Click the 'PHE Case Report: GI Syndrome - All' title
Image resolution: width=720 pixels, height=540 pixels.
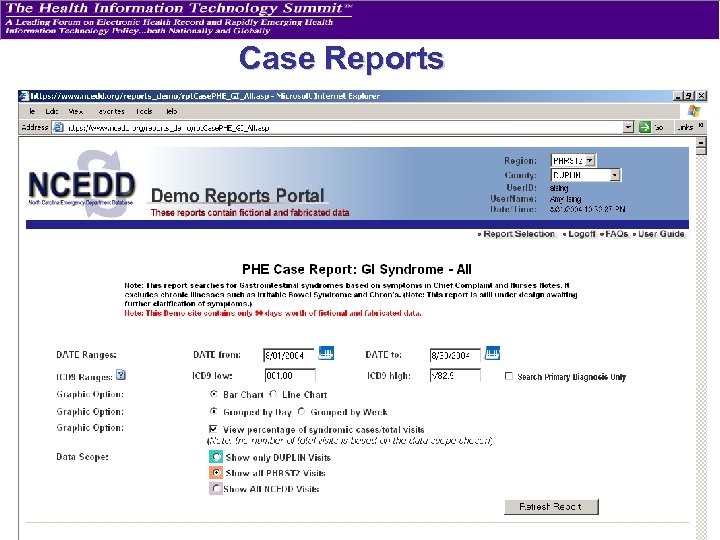point(357,269)
